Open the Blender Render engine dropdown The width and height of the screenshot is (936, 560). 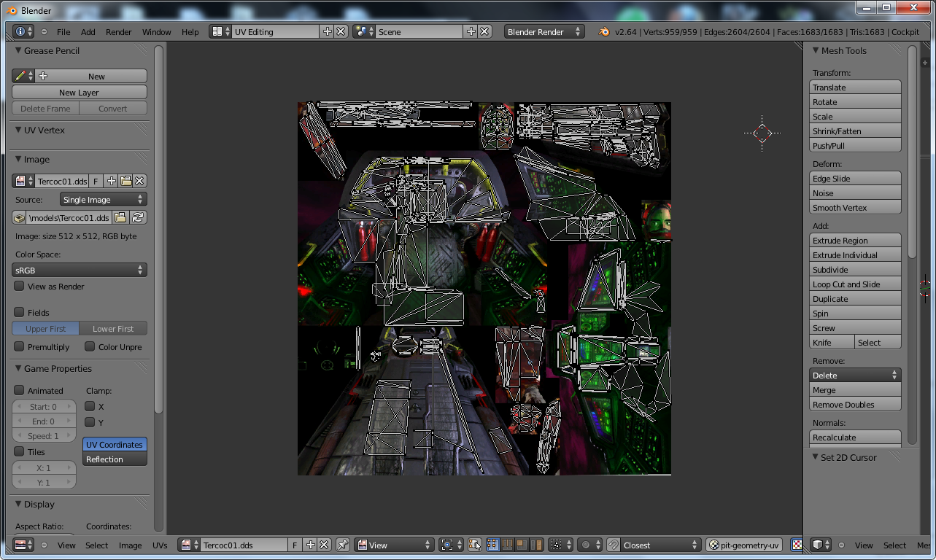tap(544, 32)
